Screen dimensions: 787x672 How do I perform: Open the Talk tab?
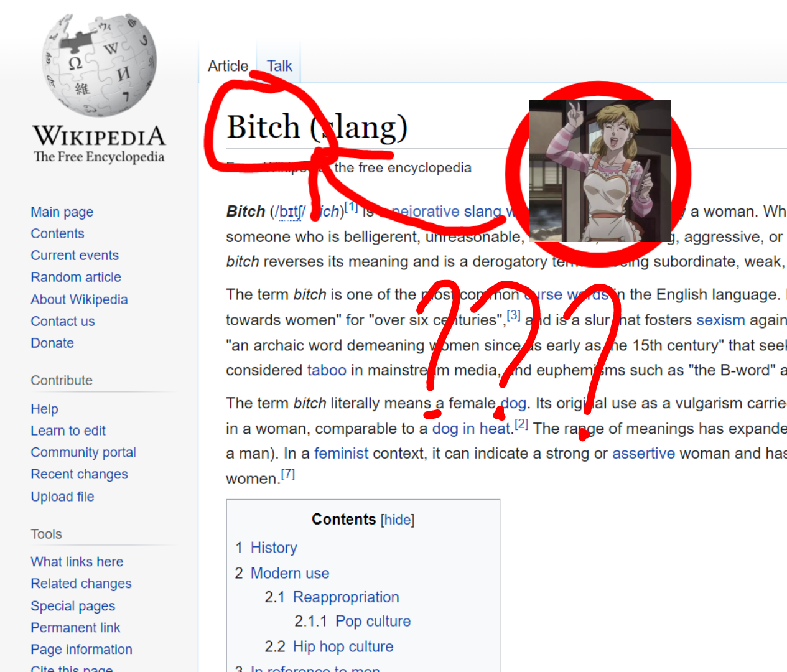click(x=279, y=66)
